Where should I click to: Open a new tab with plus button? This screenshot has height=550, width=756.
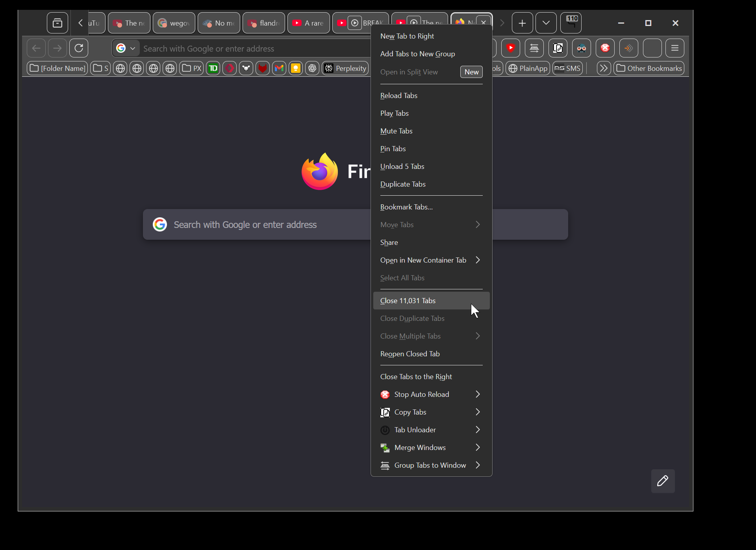point(522,23)
